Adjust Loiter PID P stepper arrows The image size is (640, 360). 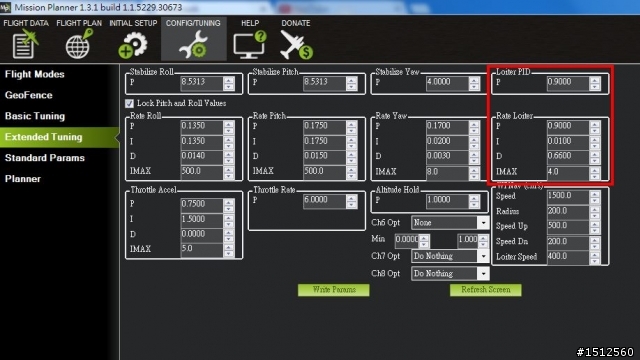[595, 83]
